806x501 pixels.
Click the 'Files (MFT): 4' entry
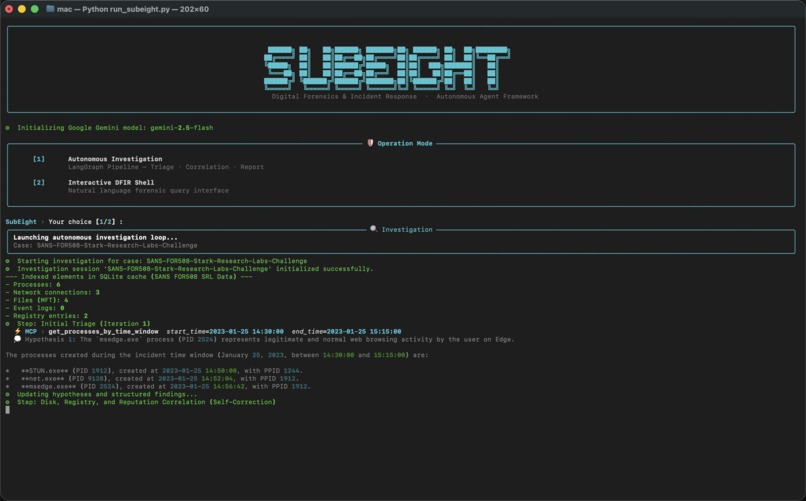click(36, 300)
